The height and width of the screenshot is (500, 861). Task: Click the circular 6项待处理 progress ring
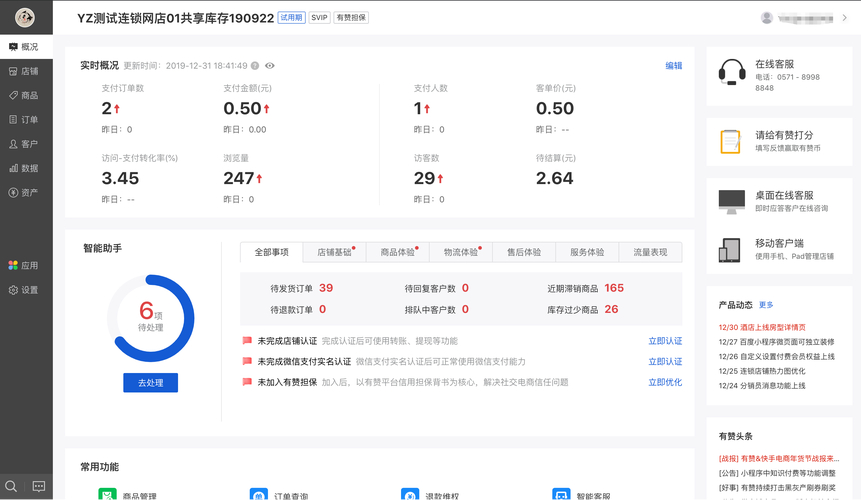pos(151,318)
